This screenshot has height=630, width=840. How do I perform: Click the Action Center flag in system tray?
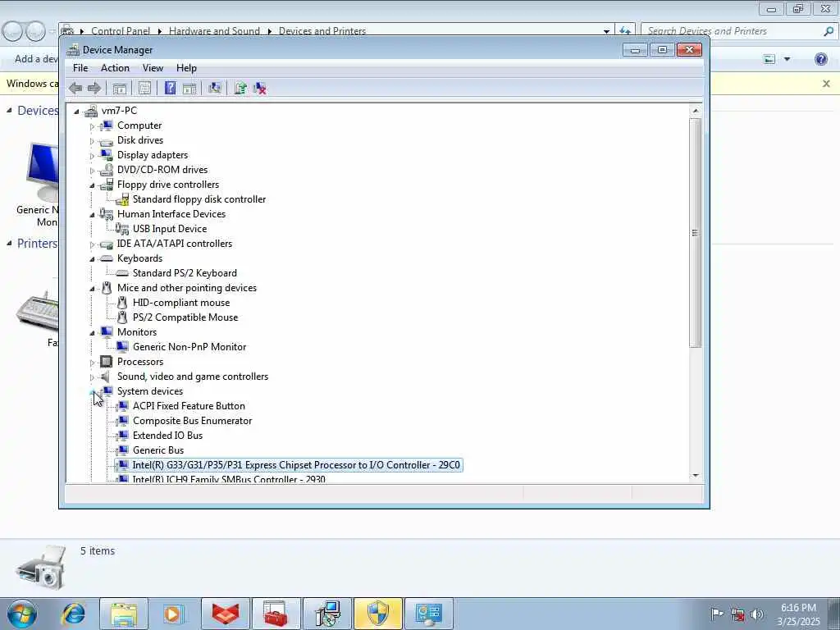(716, 614)
